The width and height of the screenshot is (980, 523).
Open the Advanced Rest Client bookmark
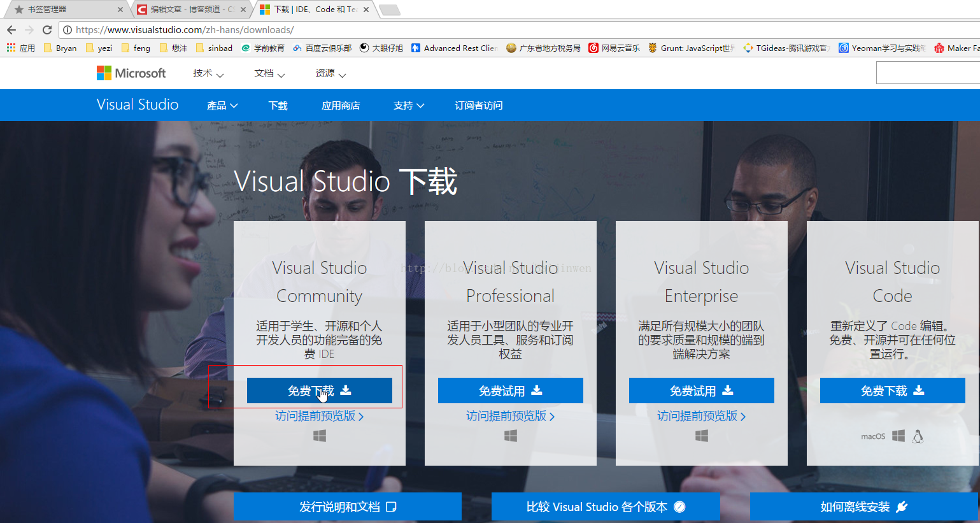(x=454, y=48)
